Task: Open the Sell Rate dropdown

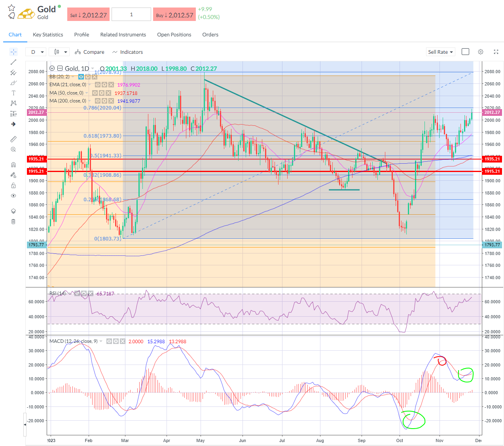Action: (x=440, y=52)
